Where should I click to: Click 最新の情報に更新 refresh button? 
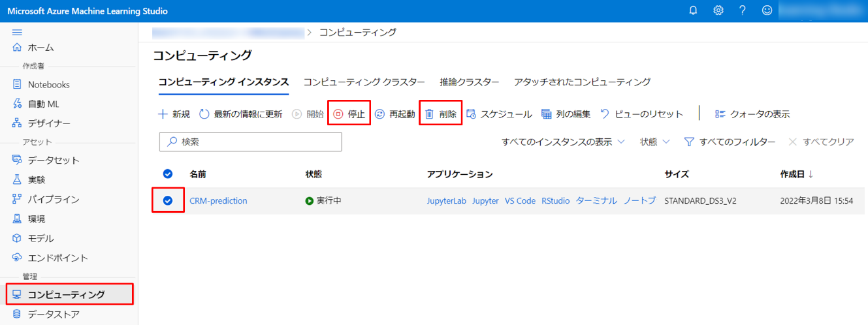point(241,114)
